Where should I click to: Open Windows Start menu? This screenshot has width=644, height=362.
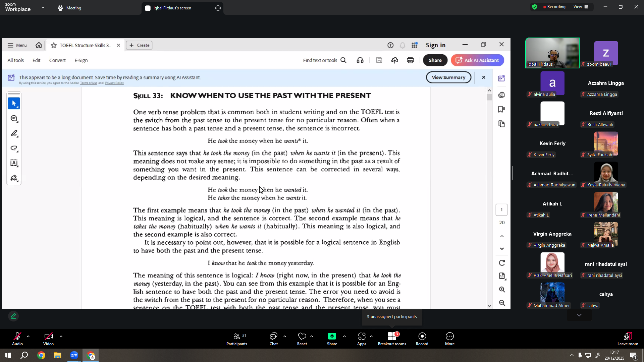tap(8, 355)
